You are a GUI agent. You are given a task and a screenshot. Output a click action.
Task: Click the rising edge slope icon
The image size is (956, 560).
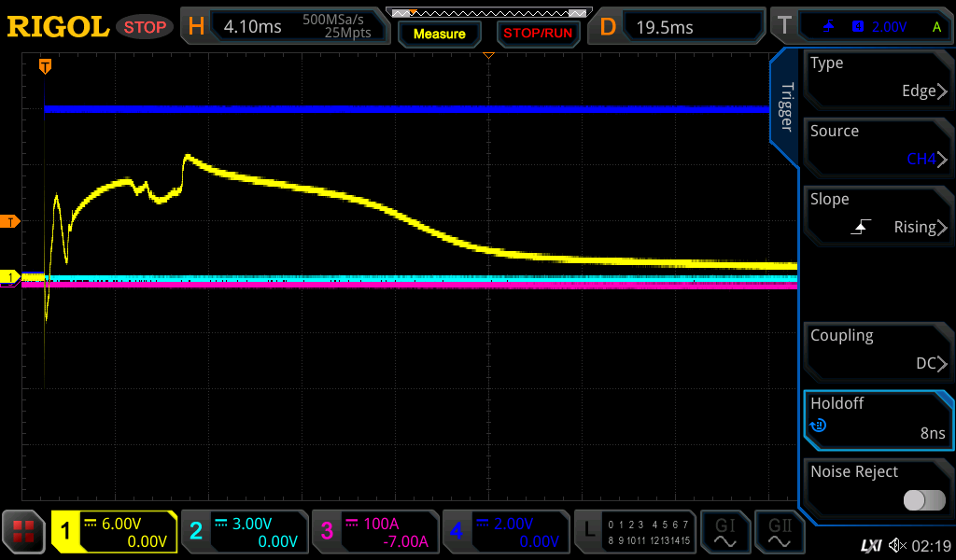[862, 227]
